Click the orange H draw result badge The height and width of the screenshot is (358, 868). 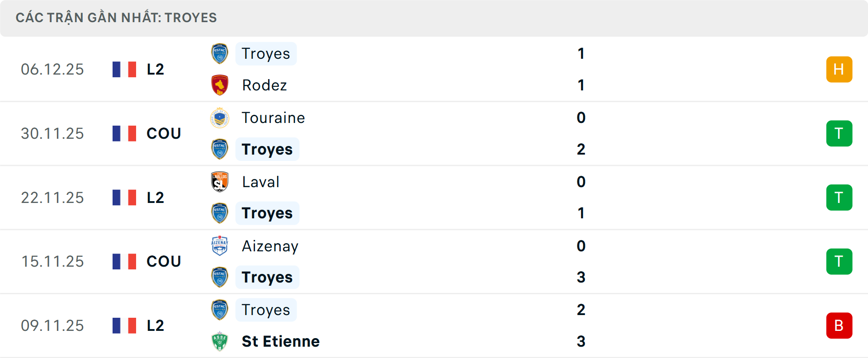pos(839,69)
